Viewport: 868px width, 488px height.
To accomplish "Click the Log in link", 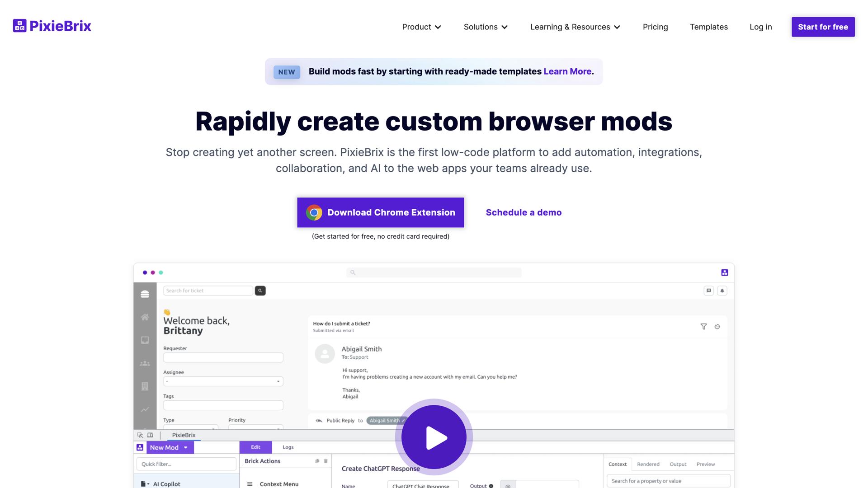I will pyautogui.click(x=760, y=27).
